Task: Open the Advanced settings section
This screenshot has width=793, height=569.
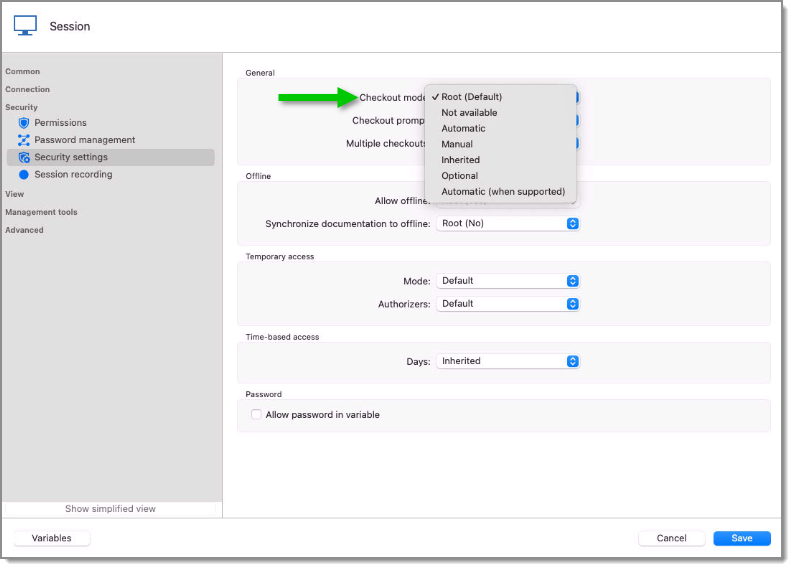Action: click(x=24, y=230)
